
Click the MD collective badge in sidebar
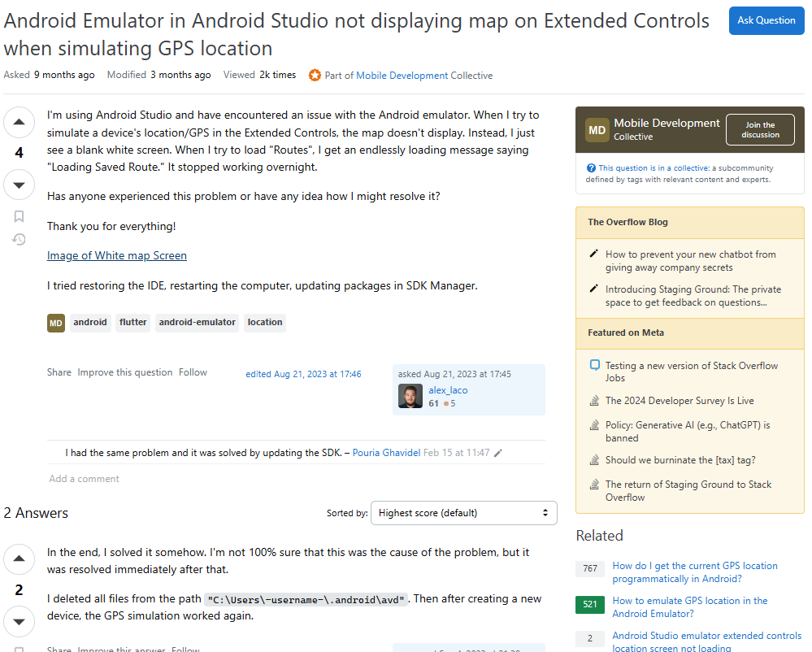click(597, 130)
